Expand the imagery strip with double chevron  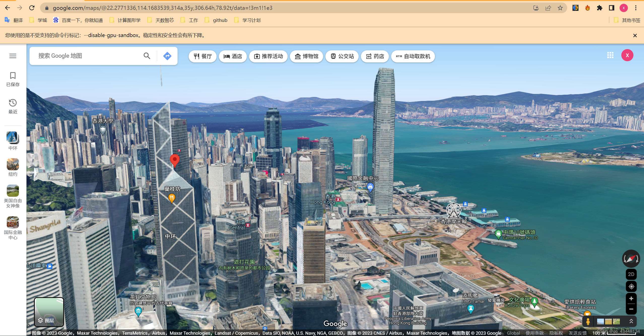[631, 321]
